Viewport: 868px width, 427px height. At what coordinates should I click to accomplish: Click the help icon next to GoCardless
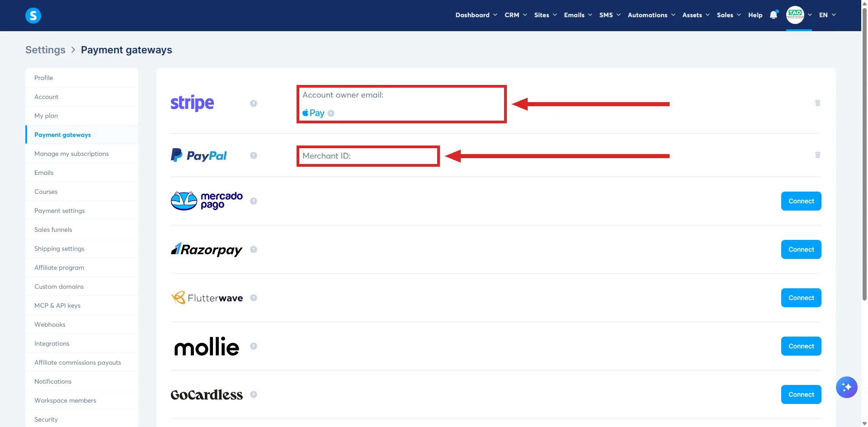click(254, 394)
